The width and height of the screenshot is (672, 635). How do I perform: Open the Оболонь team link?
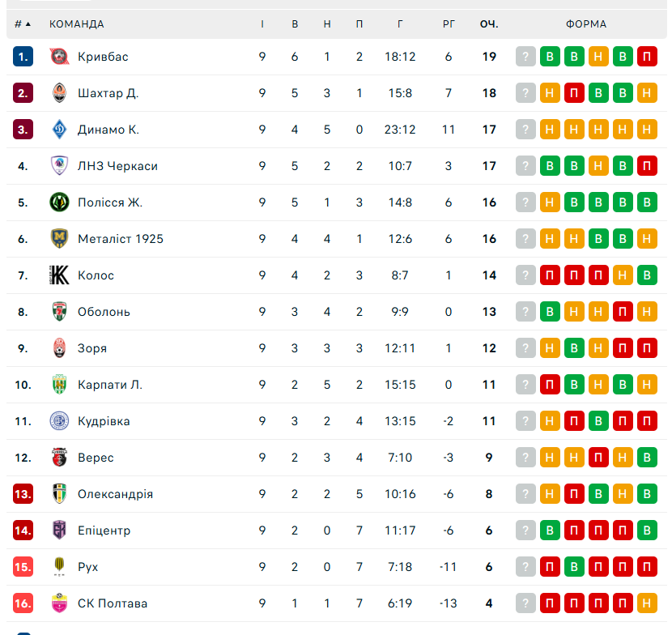point(104,312)
